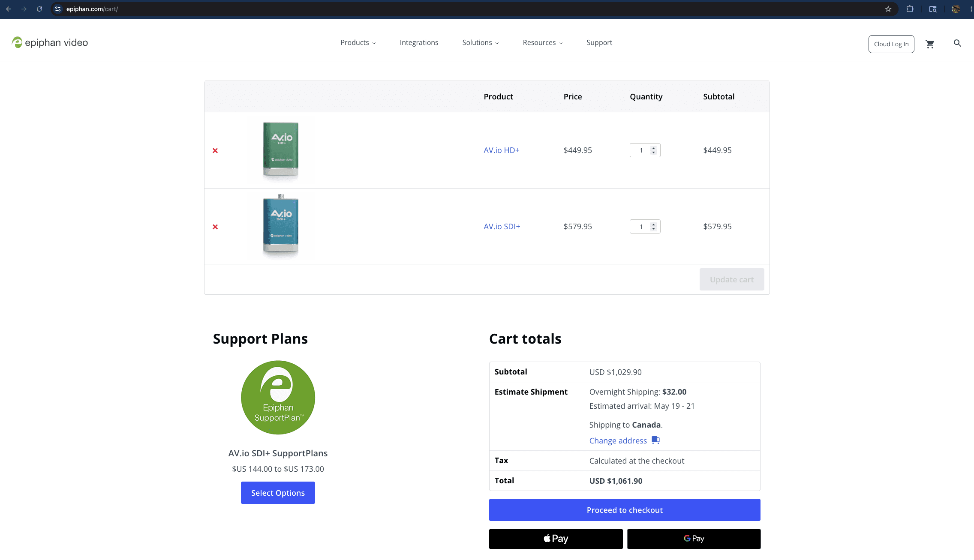Open site search magnifier icon
The width and height of the screenshot is (974, 560).
click(x=957, y=43)
